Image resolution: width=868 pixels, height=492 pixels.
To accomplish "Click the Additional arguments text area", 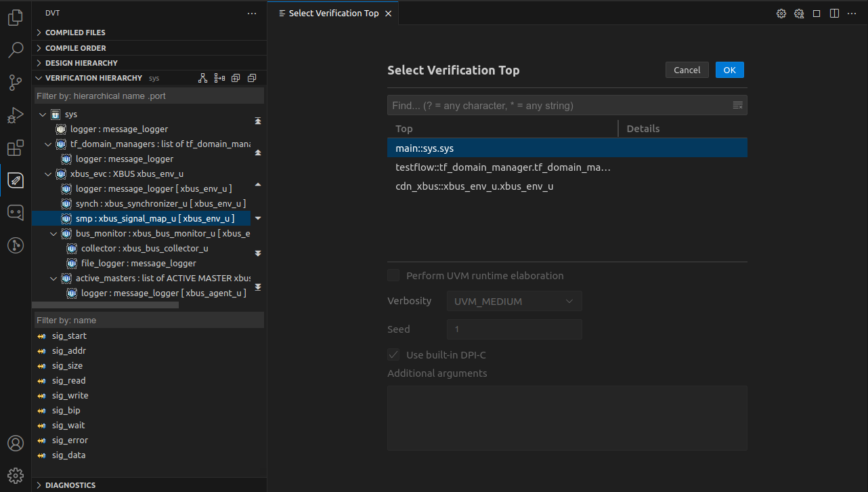I will coord(567,418).
